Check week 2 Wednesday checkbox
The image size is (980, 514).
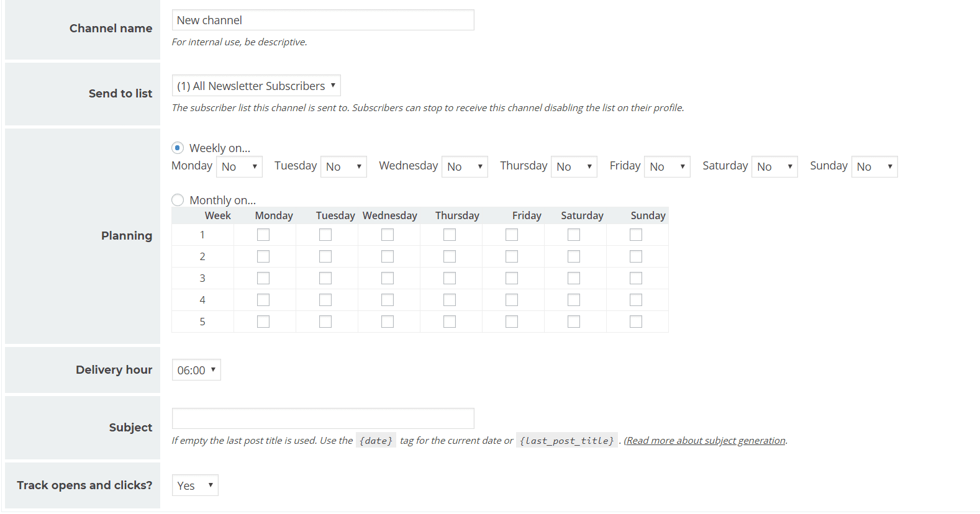coord(388,256)
